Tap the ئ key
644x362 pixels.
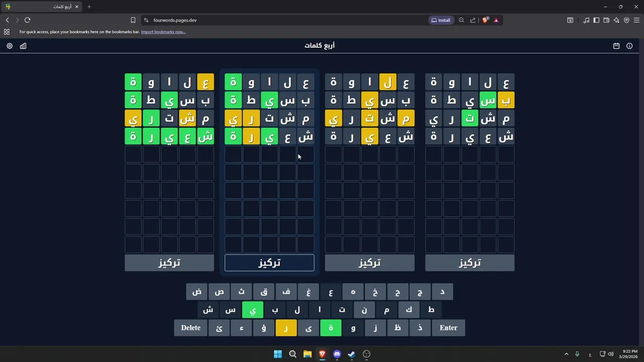click(x=219, y=328)
